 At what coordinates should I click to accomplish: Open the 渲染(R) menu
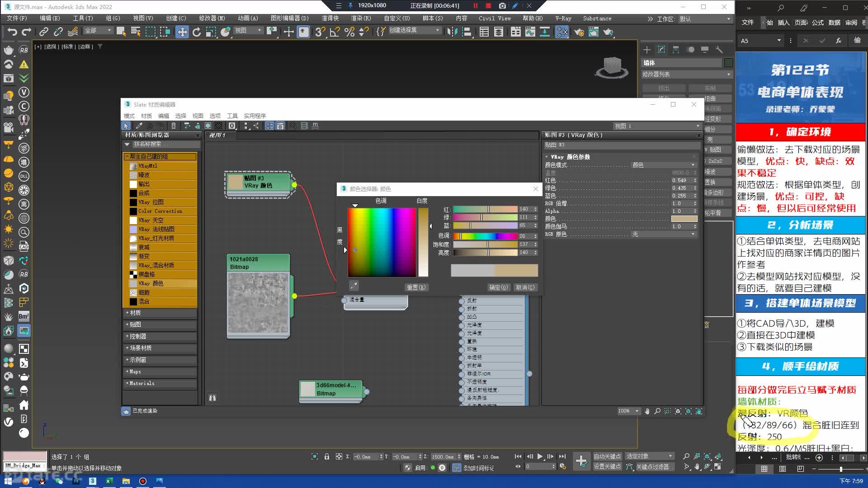(361, 19)
